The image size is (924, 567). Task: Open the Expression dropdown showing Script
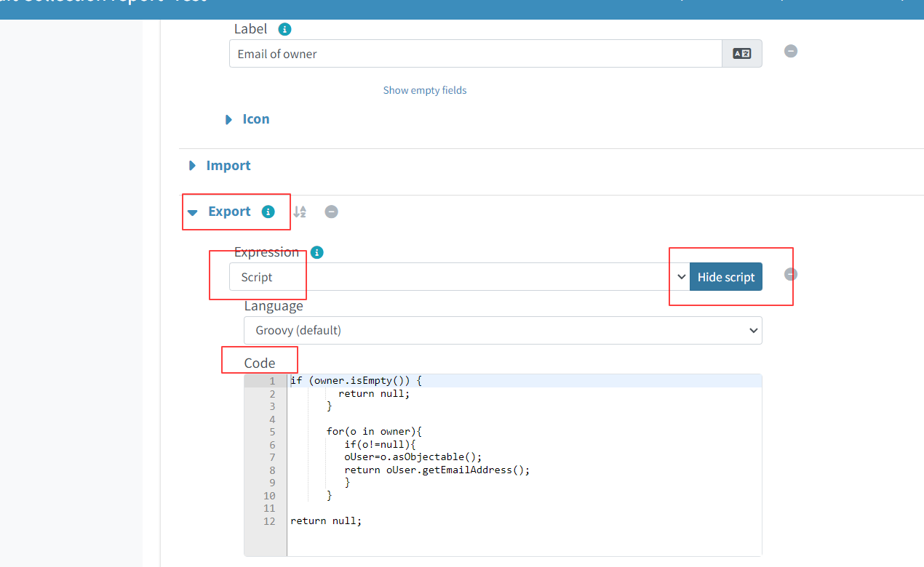[x=458, y=277]
